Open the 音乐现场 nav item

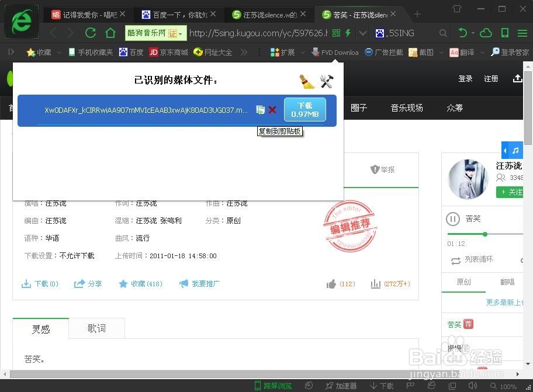407,108
